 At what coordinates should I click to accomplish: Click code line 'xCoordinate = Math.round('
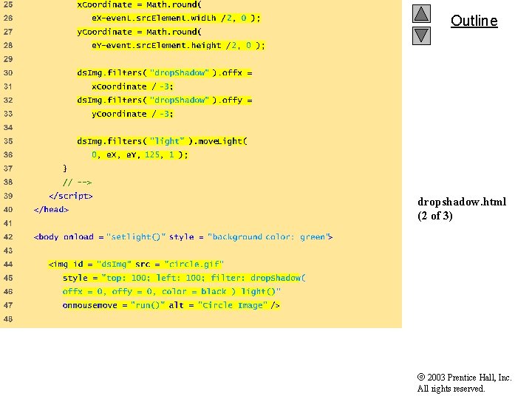[139, 4]
